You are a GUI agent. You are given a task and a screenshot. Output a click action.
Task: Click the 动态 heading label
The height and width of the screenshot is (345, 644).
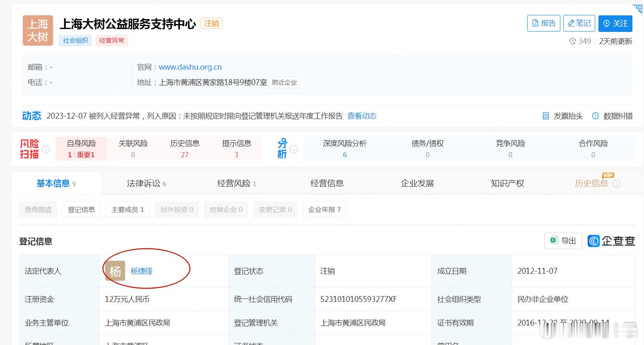(x=31, y=116)
